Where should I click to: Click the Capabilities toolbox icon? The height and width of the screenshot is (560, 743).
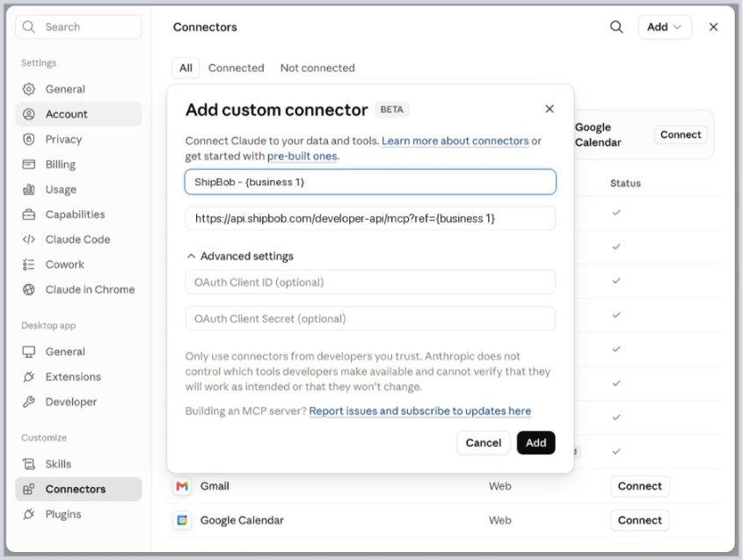tap(29, 215)
